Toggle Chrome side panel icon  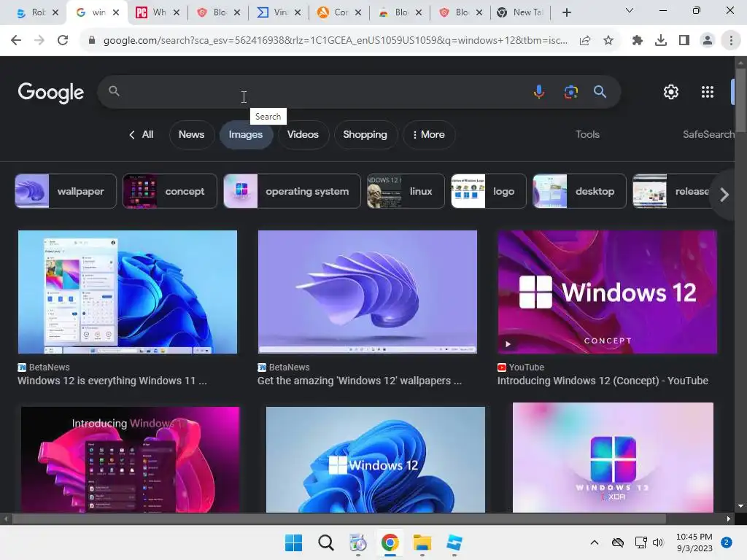point(684,41)
